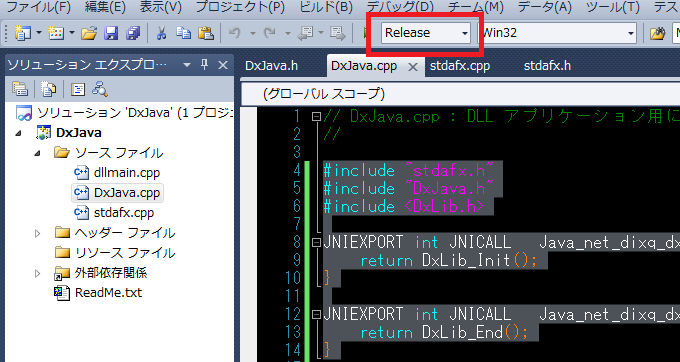Click the Paste clipboard icon
This screenshot has height=362, width=680.
206,33
